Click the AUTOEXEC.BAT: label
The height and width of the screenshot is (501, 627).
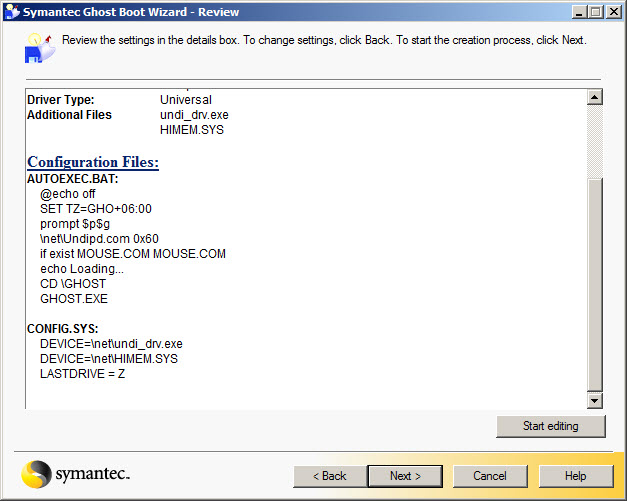point(73,179)
